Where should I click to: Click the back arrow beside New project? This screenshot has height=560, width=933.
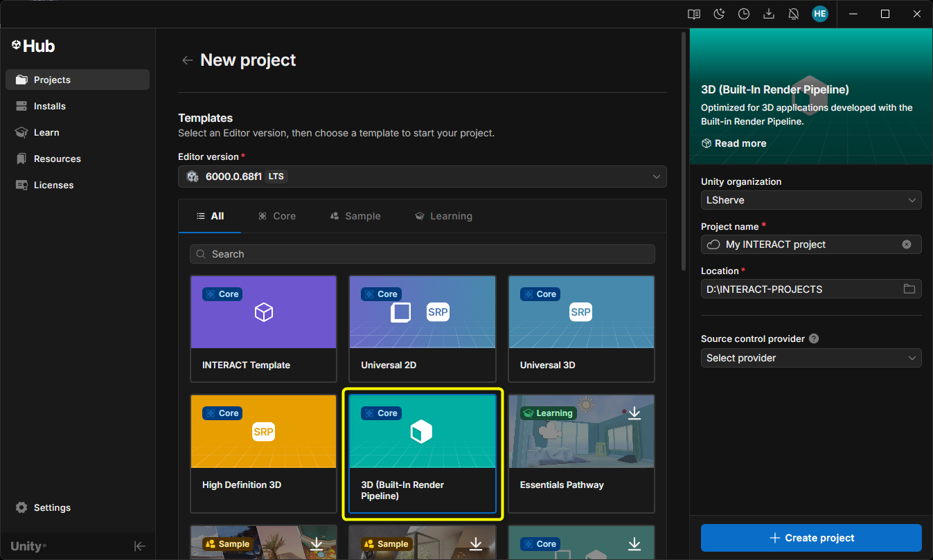(187, 60)
